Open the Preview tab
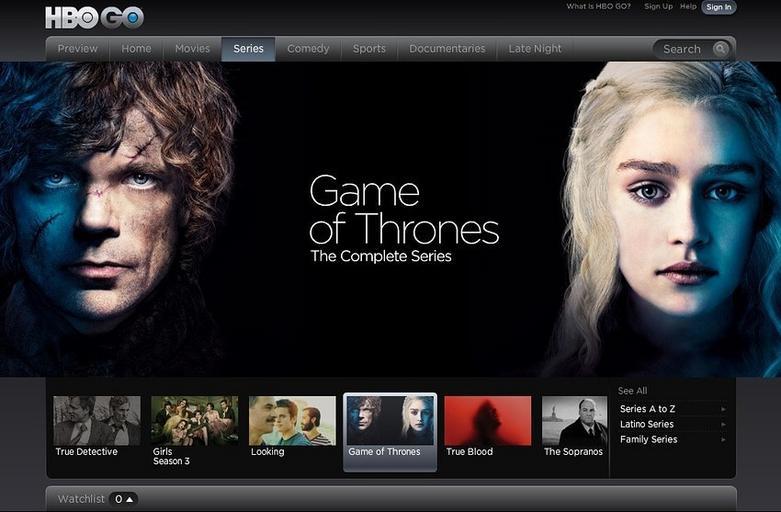This screenshot has height=512, width=781. point(78,49)
